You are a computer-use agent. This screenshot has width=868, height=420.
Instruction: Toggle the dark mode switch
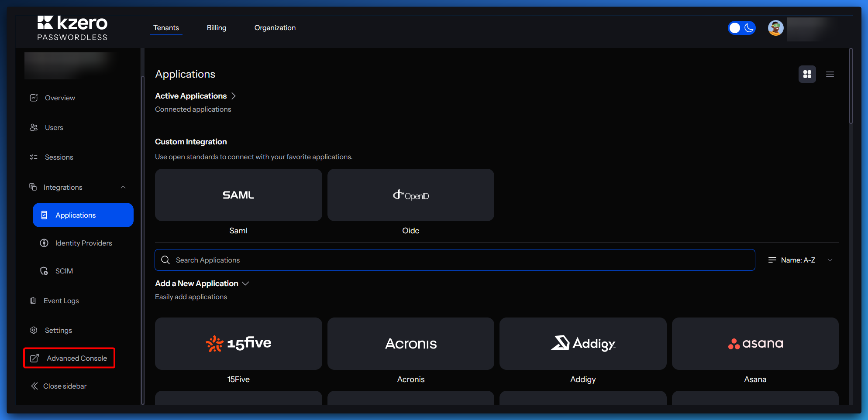pos(741,28)
